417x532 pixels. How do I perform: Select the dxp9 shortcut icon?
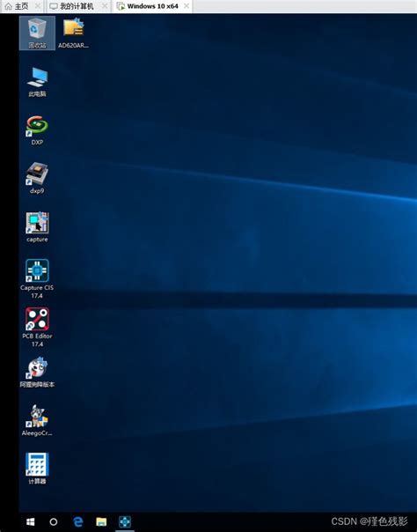[37, 179]
